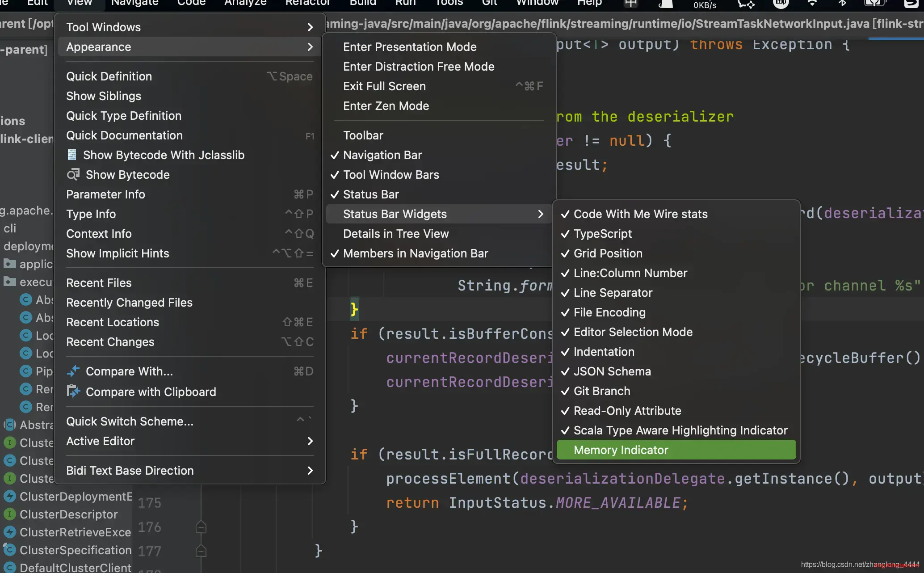The image size is (924, 573).
Task: Open the csdn blog watermark link
Action: (x=859, y=565)
